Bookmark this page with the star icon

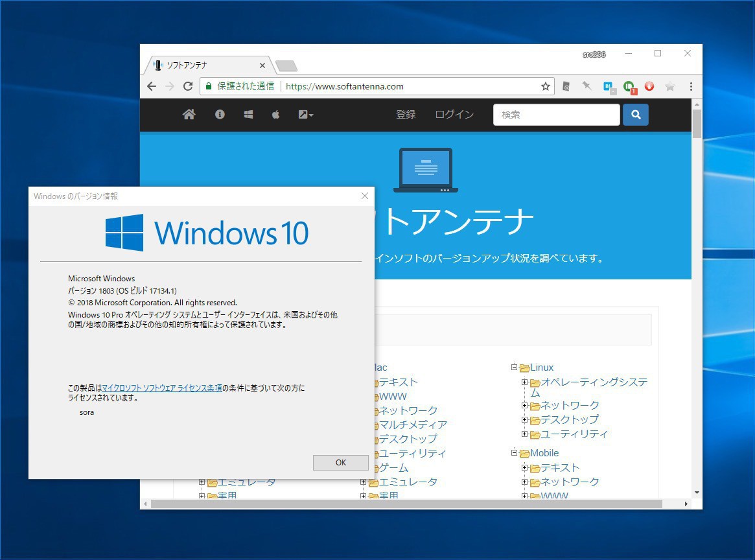tap(545, 86)
